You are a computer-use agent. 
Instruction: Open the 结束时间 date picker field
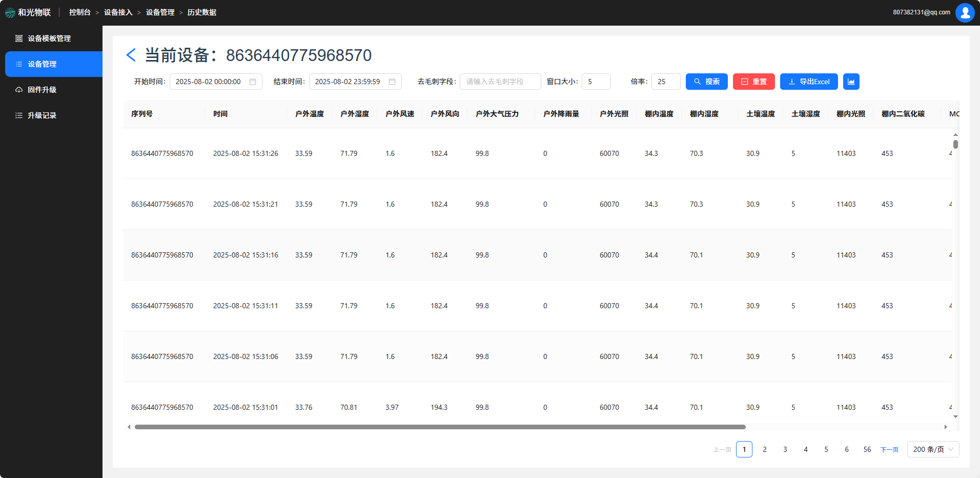click(x=355, y=82)
